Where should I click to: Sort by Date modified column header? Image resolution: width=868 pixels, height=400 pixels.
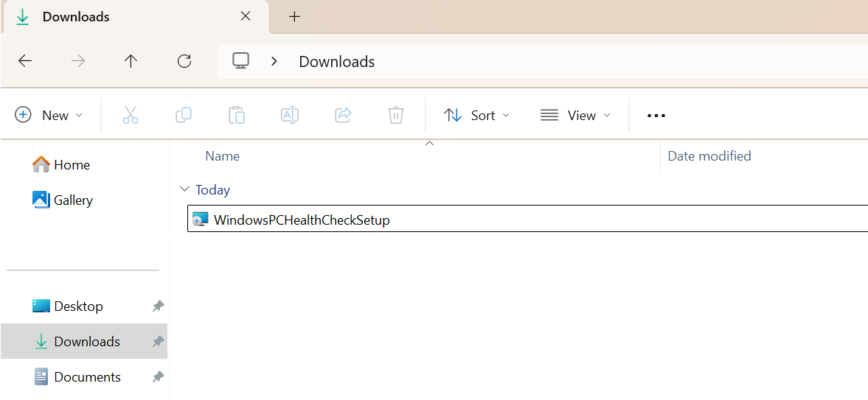[709, 156]
